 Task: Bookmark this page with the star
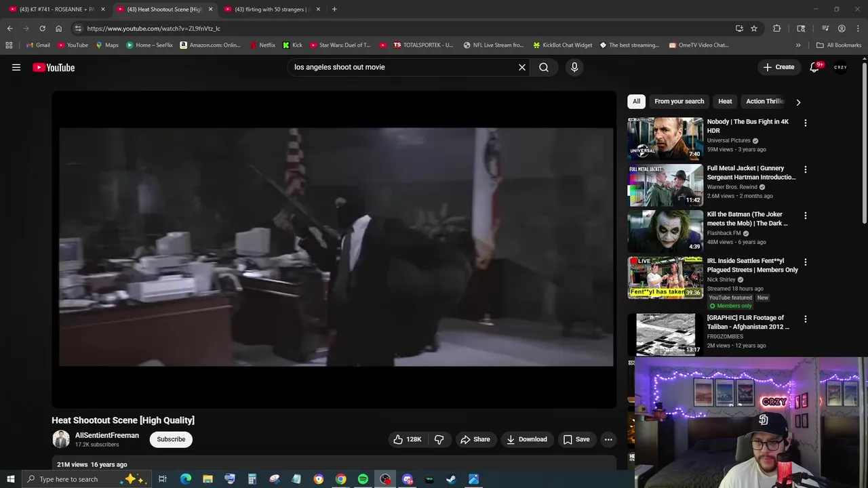pos(754,28)
